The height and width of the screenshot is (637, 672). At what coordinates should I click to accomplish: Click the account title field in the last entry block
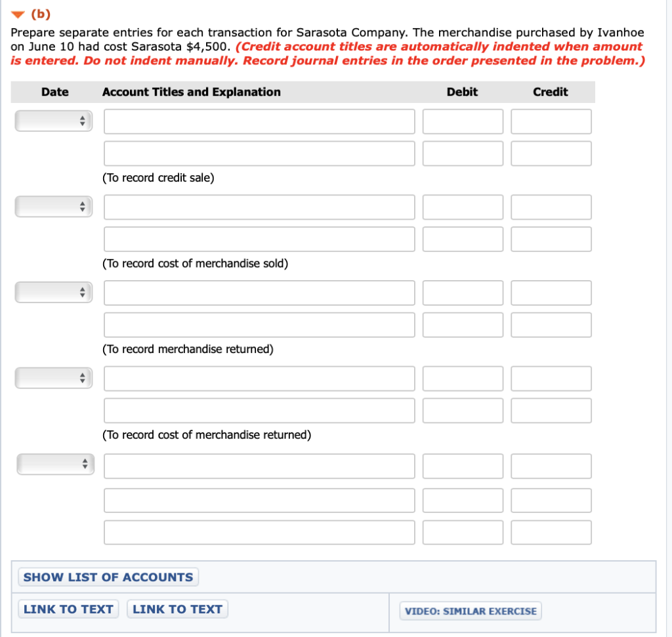point(259,466)
